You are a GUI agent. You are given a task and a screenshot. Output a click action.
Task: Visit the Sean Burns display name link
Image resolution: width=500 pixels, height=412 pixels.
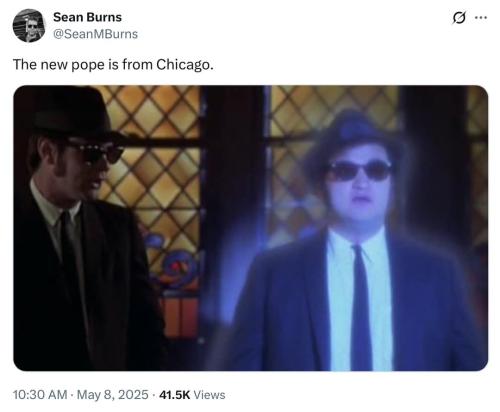coord(87,17)
